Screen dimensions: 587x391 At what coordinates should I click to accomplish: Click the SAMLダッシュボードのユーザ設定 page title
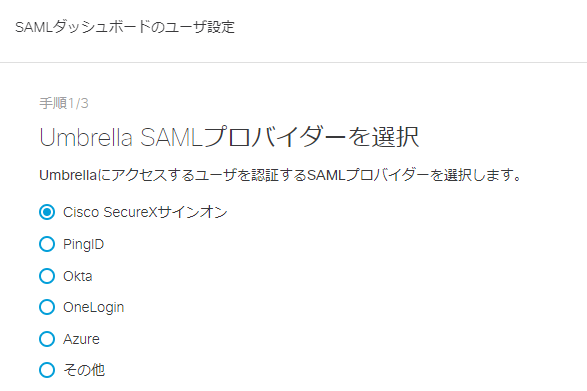(x=125, y=27)
